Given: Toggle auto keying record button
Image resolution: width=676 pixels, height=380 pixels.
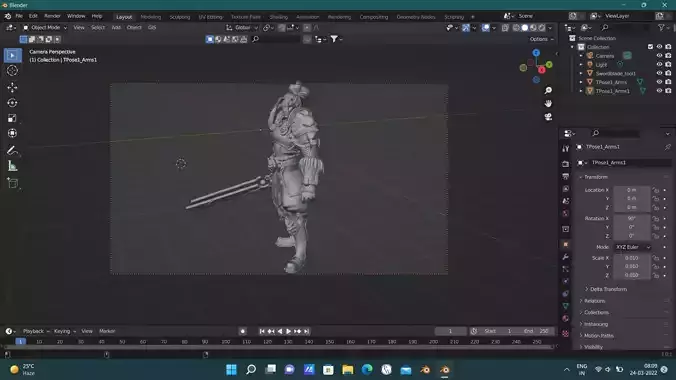Looking at the screenshot, I should tap(243, 331).
